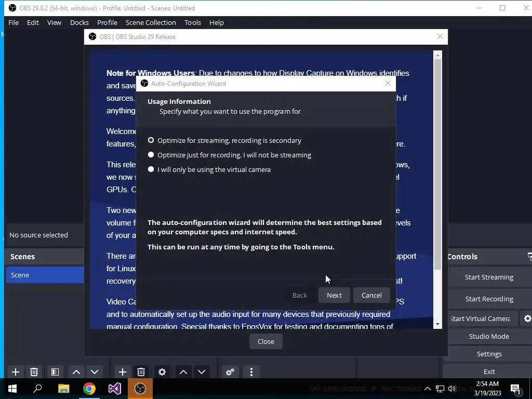The height and width of the screenshot is (399, 532).
Task: Open Settings from the Controls dock
Action: (489, 354)
